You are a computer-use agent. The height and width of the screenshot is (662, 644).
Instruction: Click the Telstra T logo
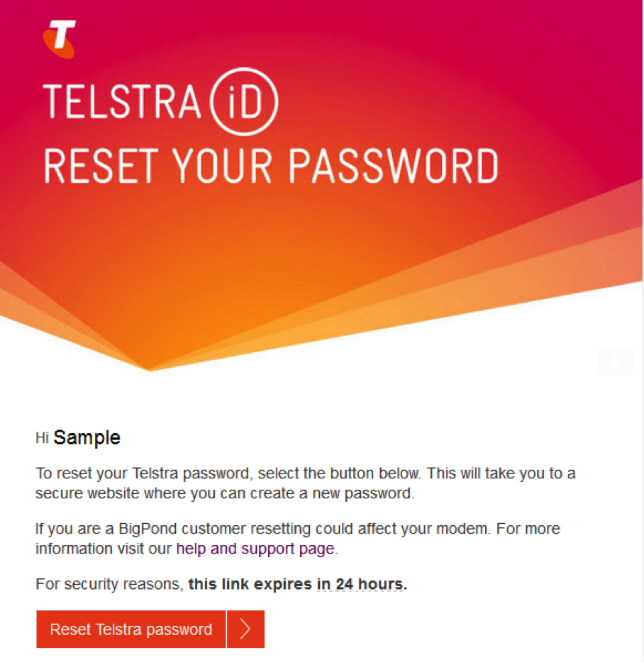pos(60,38)
